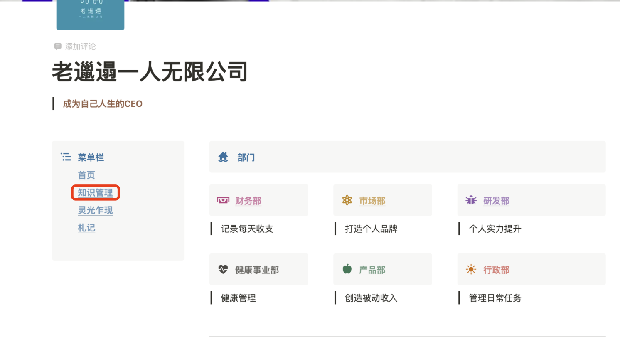The height and width of the screenshot is (364, 620).
Task: Click the text 记录每天收支
Action: pyautogui.click(x=247, y=229)
